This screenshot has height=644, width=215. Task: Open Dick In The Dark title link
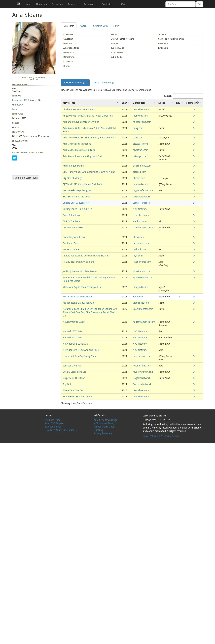(x=71, y=222)
